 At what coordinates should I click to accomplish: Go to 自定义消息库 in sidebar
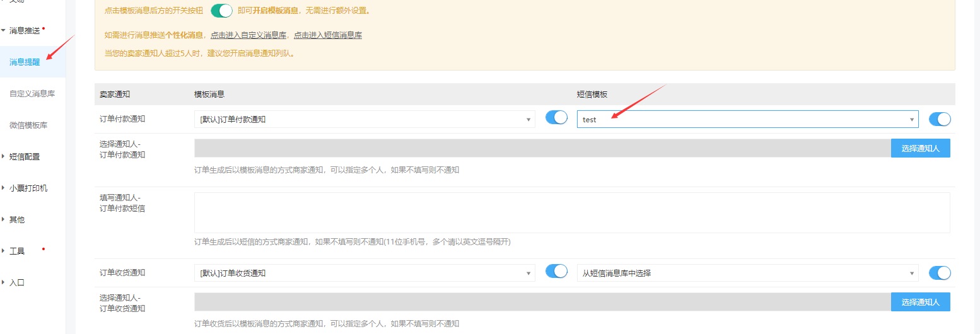pyautogui.click(x=32, y=94)
